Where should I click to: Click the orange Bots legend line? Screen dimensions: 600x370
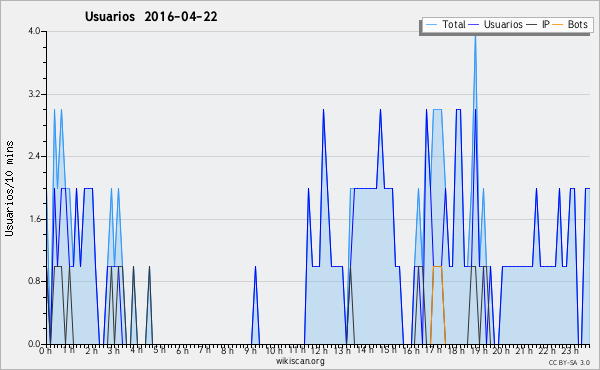click(558, 25)
